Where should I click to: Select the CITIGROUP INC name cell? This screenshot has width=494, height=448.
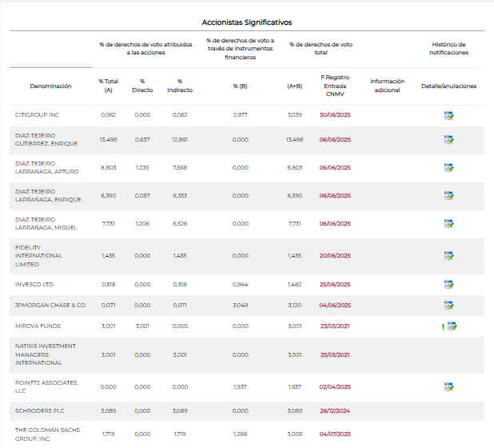tap(38, 114)
